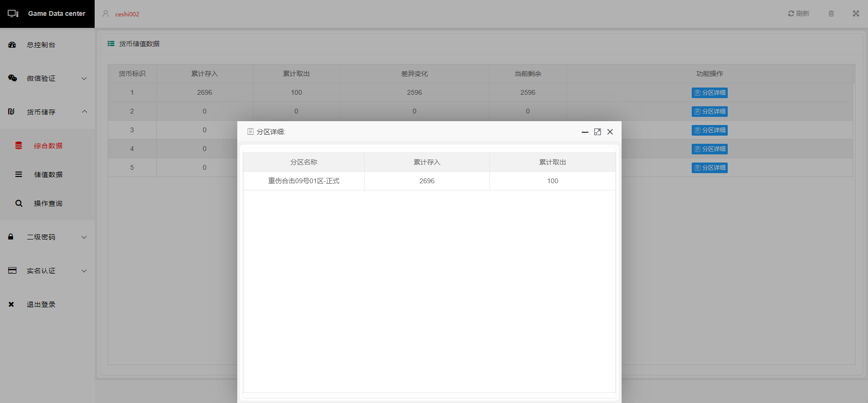Open 分区详细 for currency row 1
The image size is (868, 403).
[x=709, y=93]
